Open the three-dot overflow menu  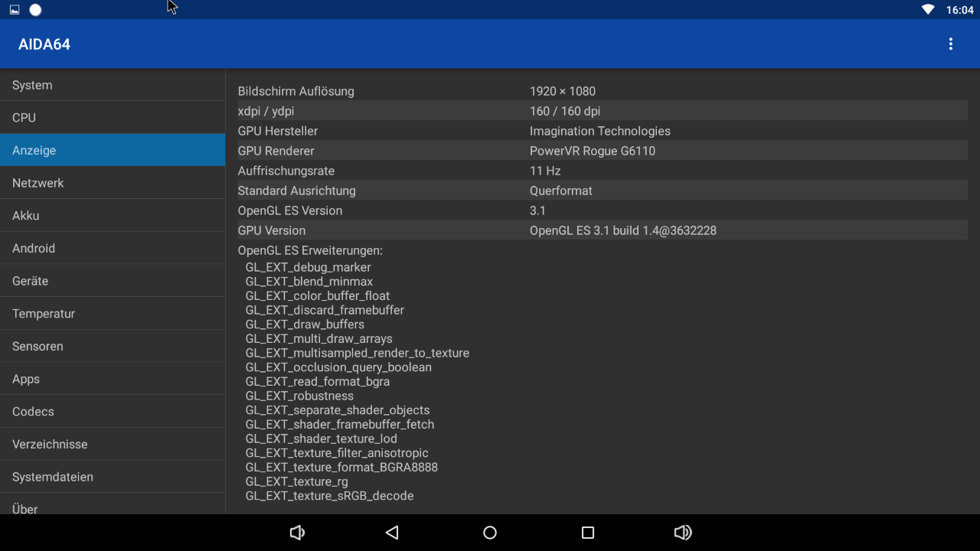tap(950, 44)
